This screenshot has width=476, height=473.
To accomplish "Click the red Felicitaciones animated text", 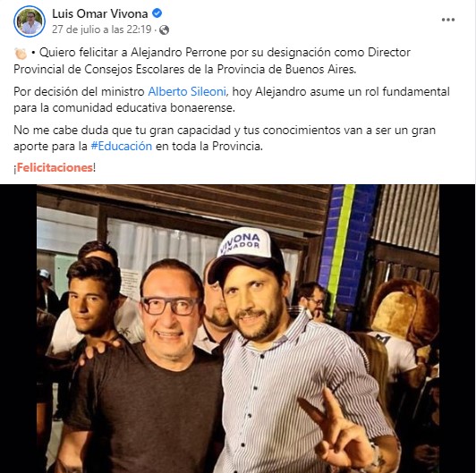I will pos(55,167).
